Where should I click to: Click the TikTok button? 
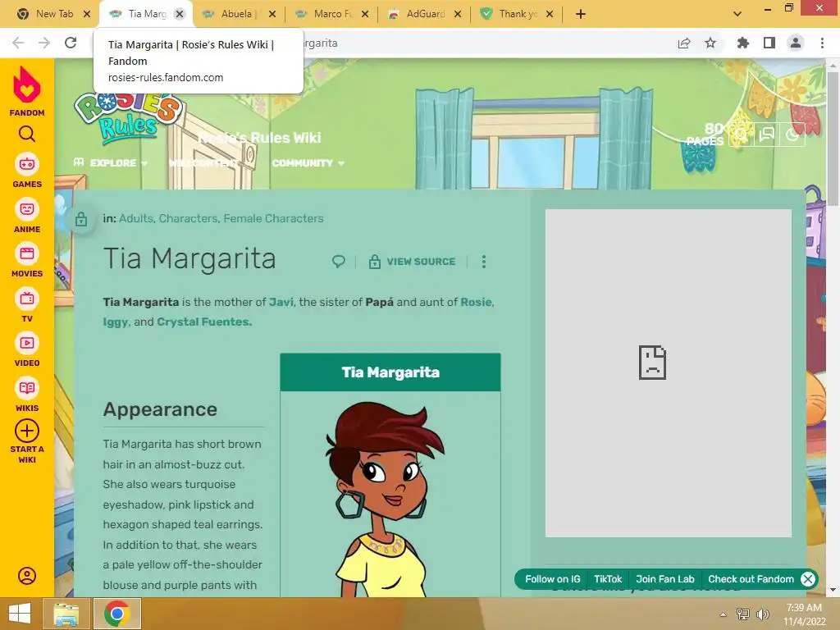[x=608, y=579]
